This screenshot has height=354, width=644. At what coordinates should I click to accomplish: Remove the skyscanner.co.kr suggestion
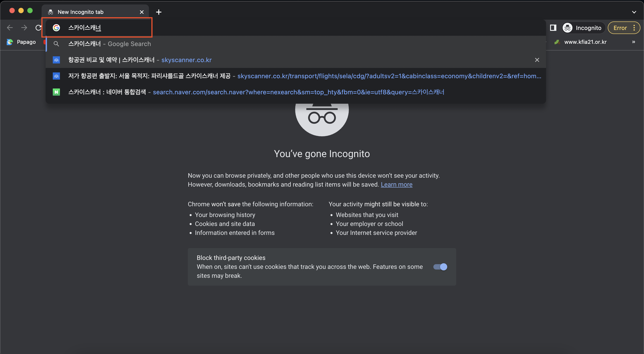pyautogui.click(x=537, y=60)
